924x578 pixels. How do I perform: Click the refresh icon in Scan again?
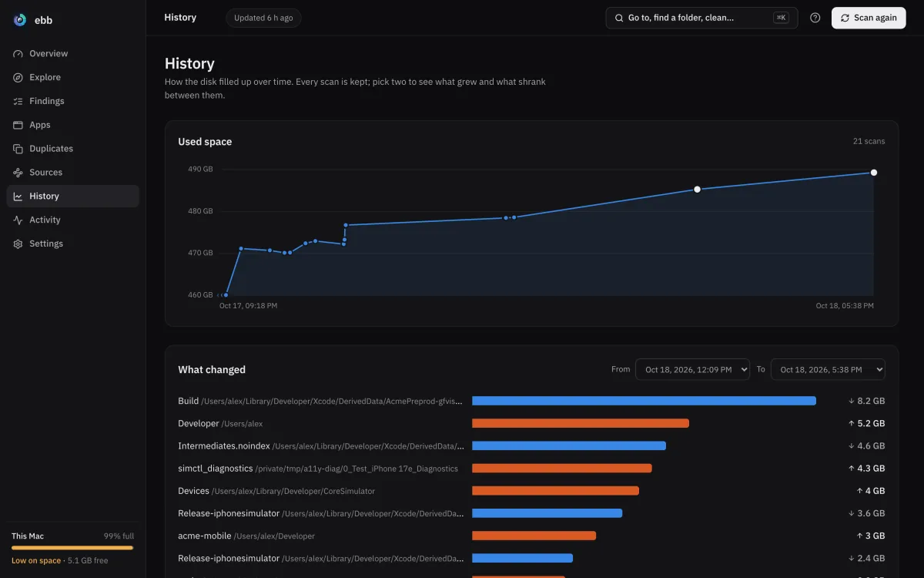point(845,18)
